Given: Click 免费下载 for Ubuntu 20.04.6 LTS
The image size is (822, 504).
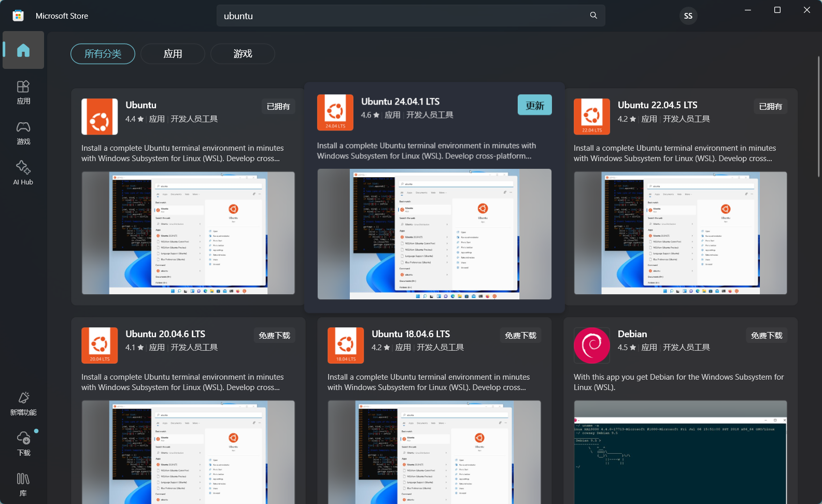Looking at the screenshot, I should pyautogui.click(x=274, y=335).
